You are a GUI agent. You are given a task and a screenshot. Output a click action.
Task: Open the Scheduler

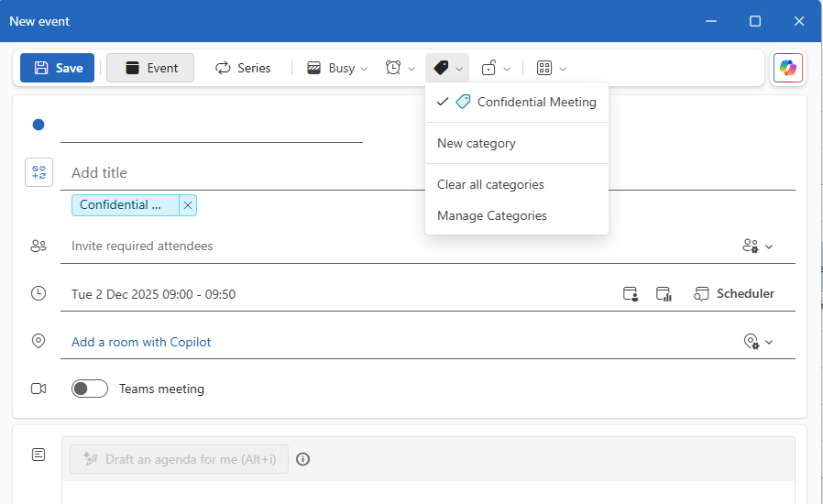[x=734, y=294]
